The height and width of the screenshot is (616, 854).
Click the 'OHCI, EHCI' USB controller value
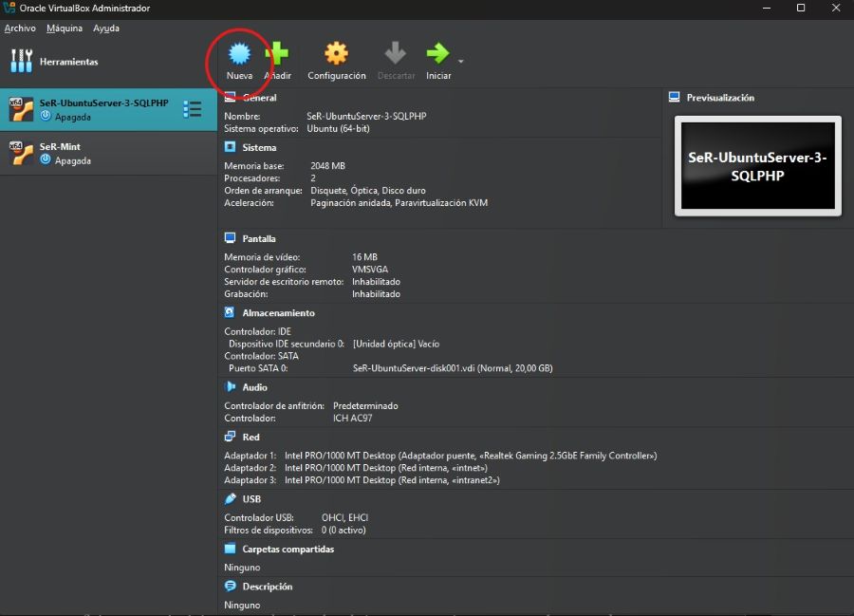click(344, 518)
